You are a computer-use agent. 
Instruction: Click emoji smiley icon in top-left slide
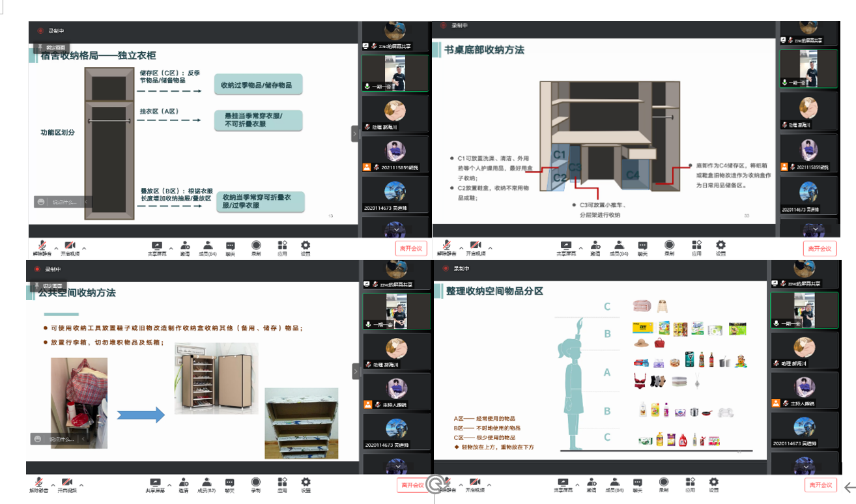pyautogui.click(x=42, y=202)
